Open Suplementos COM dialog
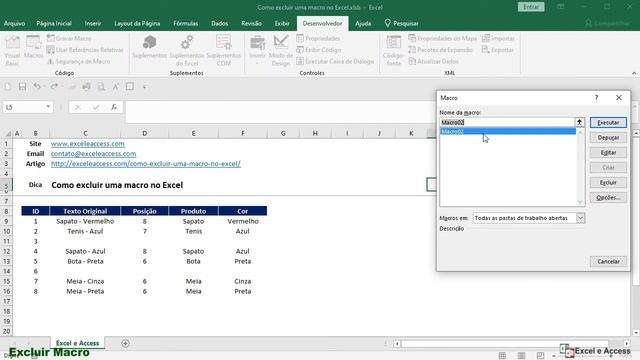The height and width of the screenshot is (360, 640). tap(224, 51)
